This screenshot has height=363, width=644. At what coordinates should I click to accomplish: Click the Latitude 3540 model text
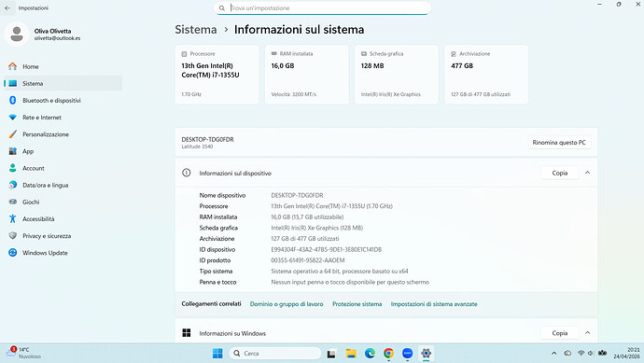point(197,147)
